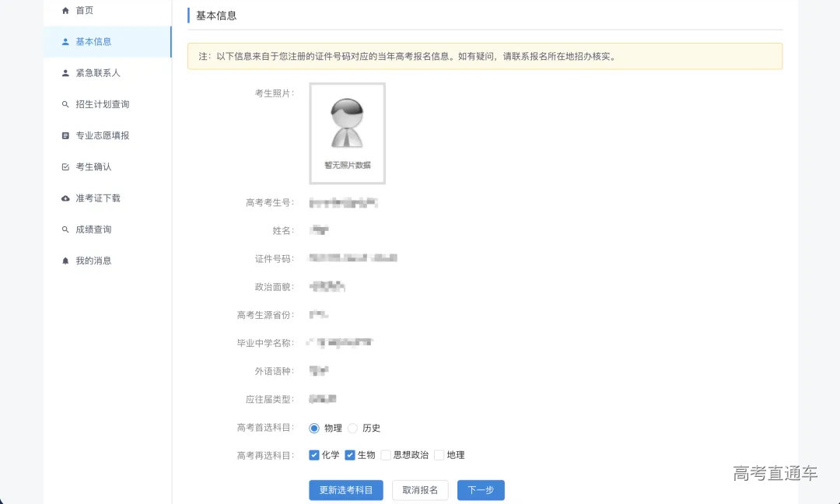Select the document icon for 专业志愿填报
840x504 pixels.
tap(65, 135)
